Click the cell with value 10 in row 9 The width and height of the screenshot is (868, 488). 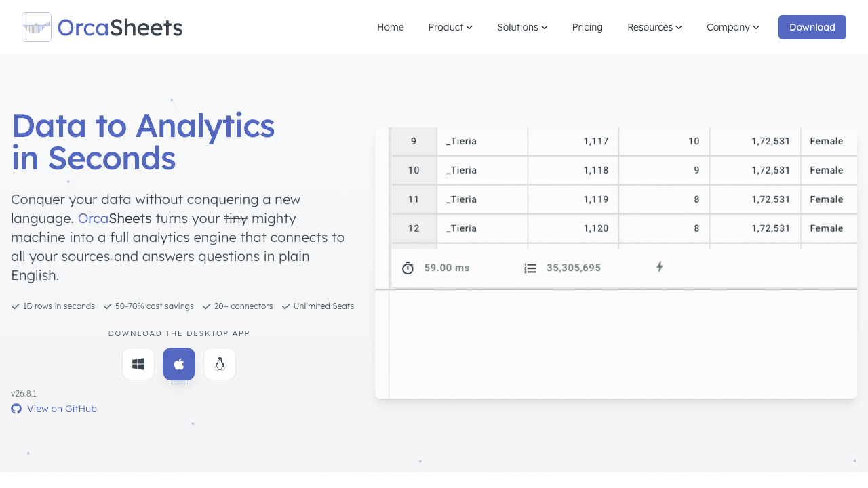click(664, 141)
